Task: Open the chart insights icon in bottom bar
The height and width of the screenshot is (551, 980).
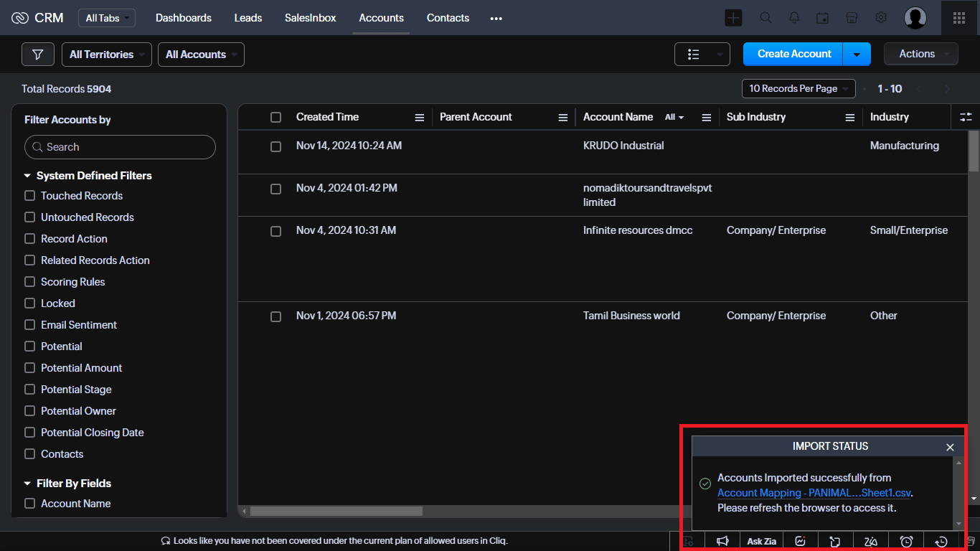Action: (801, 542)
